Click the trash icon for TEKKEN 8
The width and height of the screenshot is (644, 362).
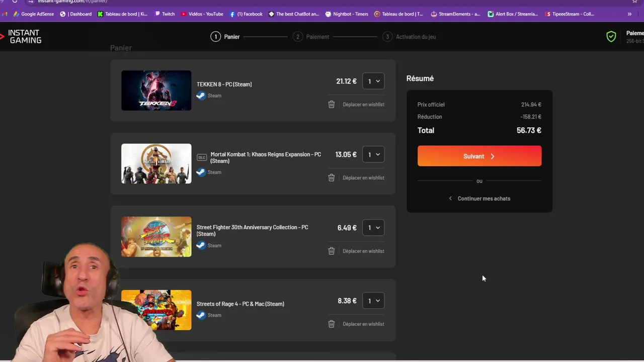331,104
